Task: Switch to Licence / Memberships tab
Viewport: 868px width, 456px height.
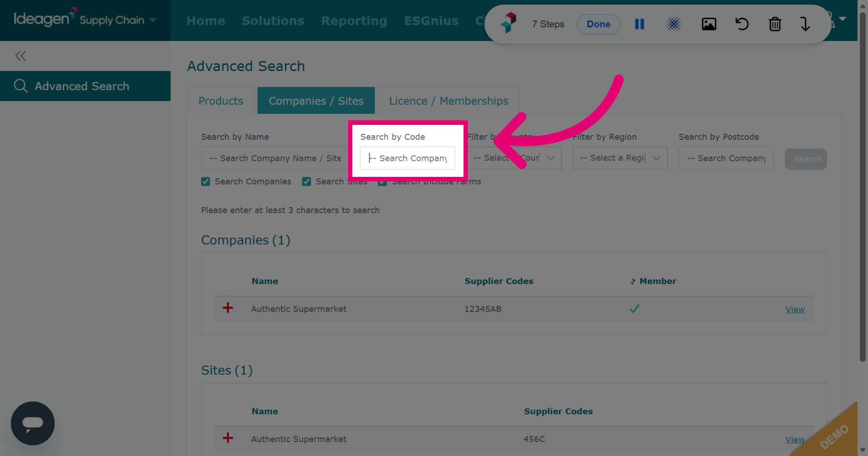Action: coord(448,101)
